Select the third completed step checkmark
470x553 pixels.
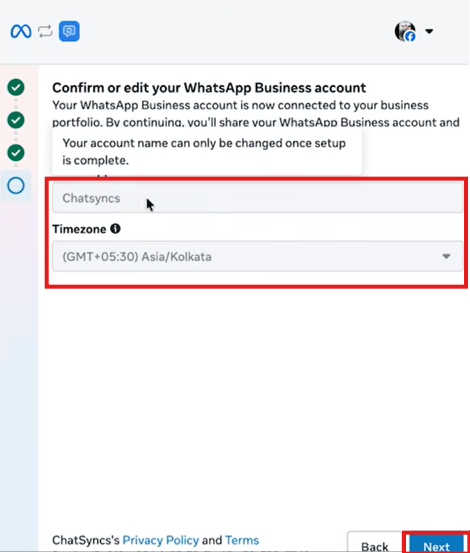(x=16, y=153)
